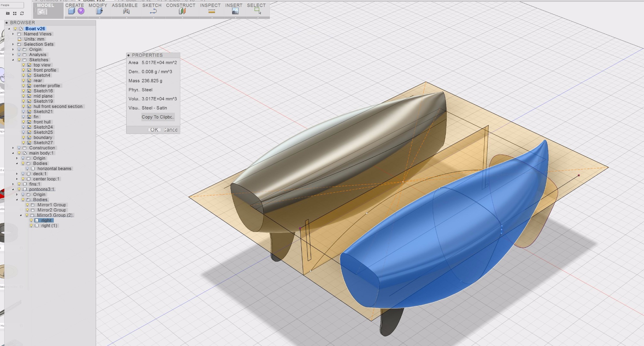Toggle visibility bulb of right (1) body
Viewport: 644px width, 346px height.
click(x=31, y=226)
